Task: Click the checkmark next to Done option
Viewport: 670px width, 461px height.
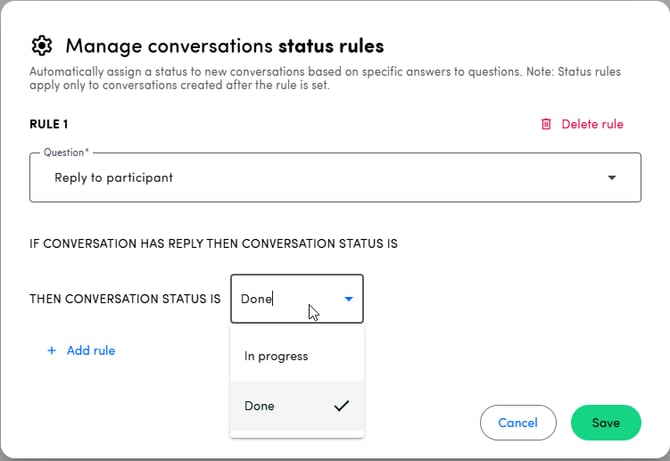Action: 341,406
